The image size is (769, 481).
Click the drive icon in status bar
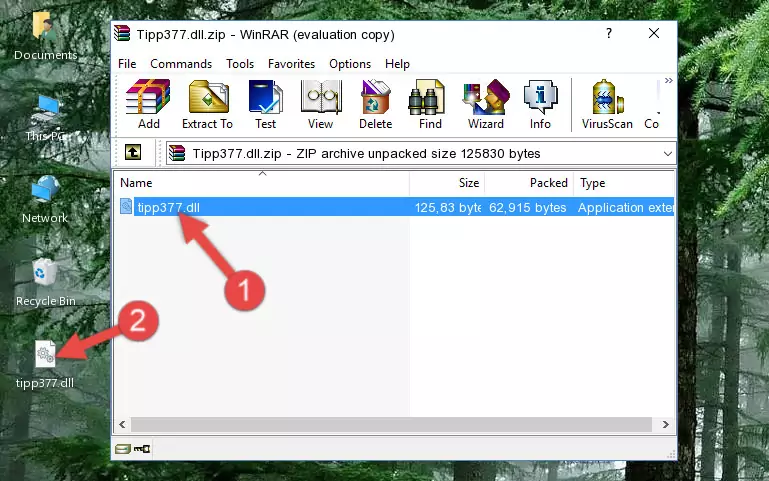[123, 449]
